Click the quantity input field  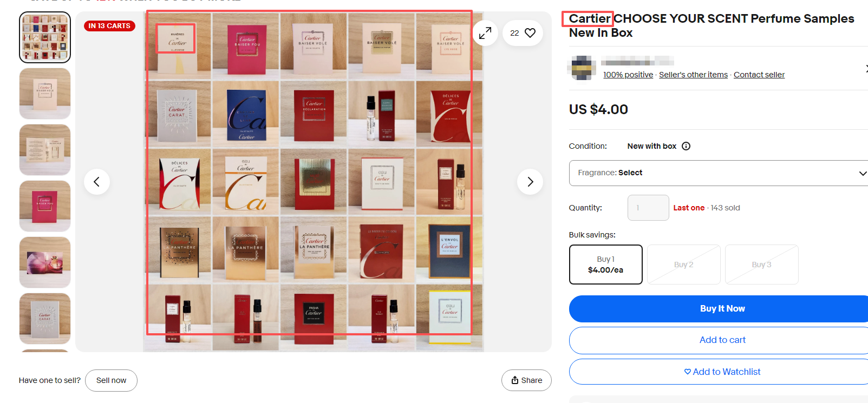(648, 208)
